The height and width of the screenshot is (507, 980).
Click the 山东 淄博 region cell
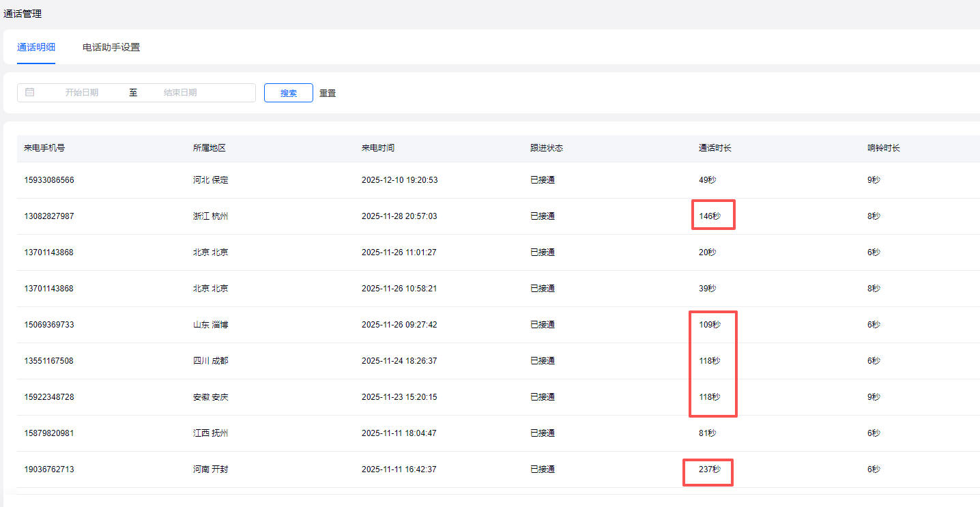click(x=211, y=325)
